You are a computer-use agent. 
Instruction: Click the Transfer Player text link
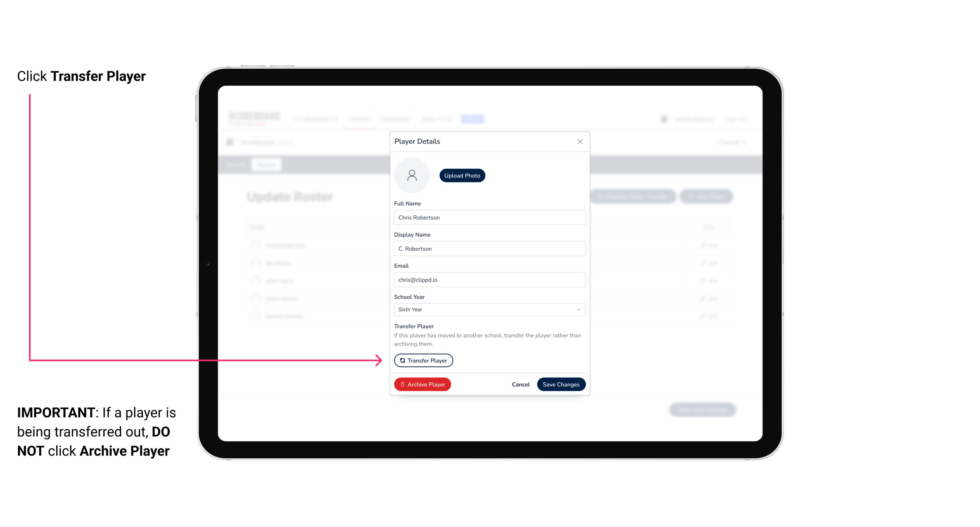click(x=423, y=360)
